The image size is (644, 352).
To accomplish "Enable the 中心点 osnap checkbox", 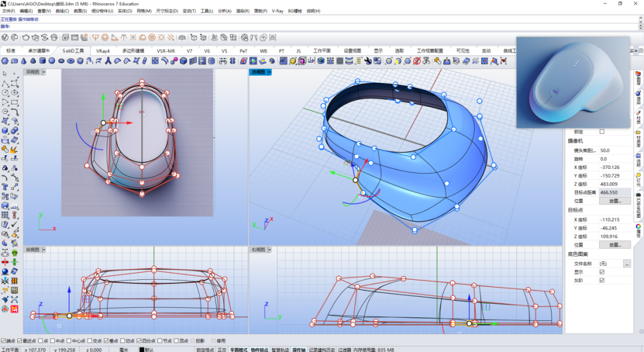I will (x=69, y=341).
